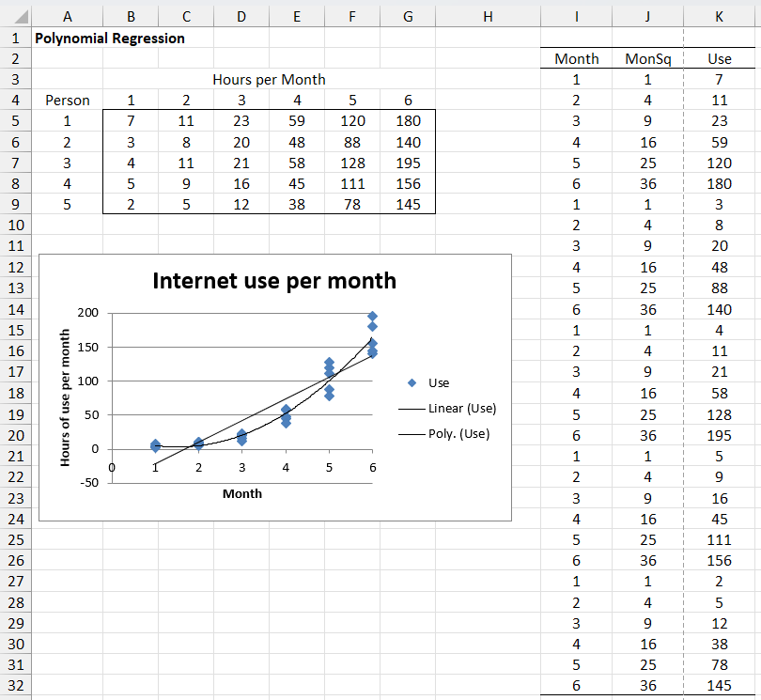
Task: Select the Person header cell
Action: 68,101
